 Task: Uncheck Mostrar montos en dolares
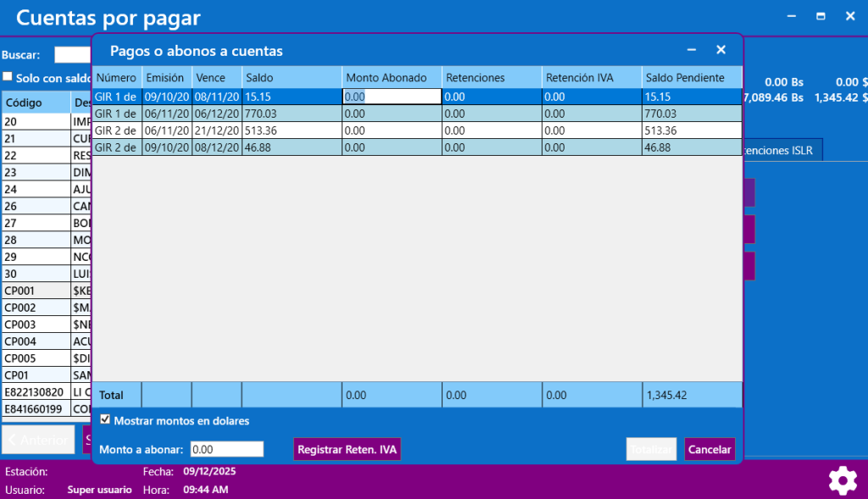[x=105, y=420]
